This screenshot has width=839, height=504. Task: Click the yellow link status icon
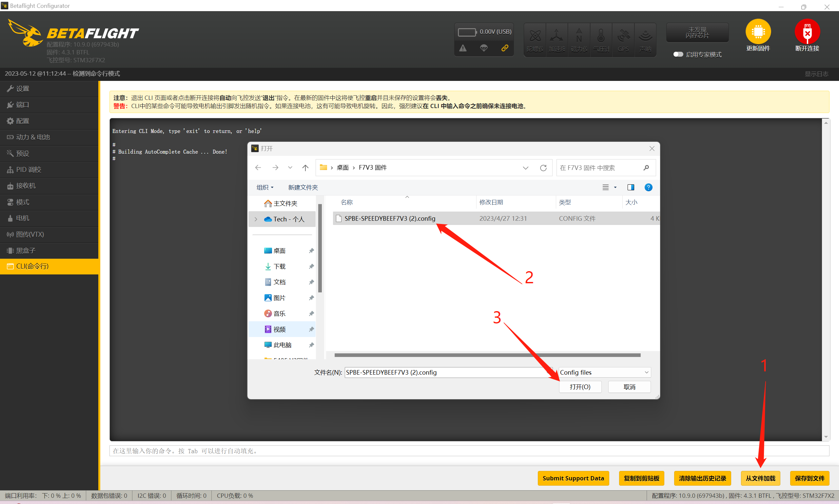pyautogui.click(x=505, y=48)
